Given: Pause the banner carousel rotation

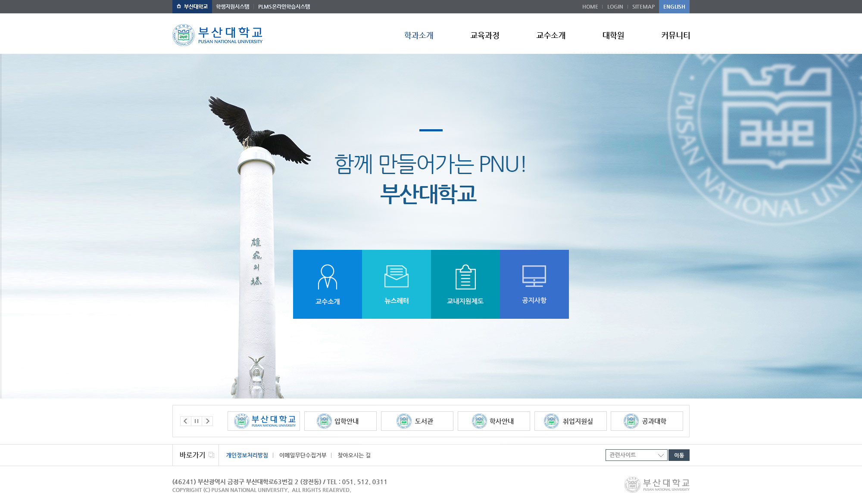Looking at the screenshot, I should 197,421.
